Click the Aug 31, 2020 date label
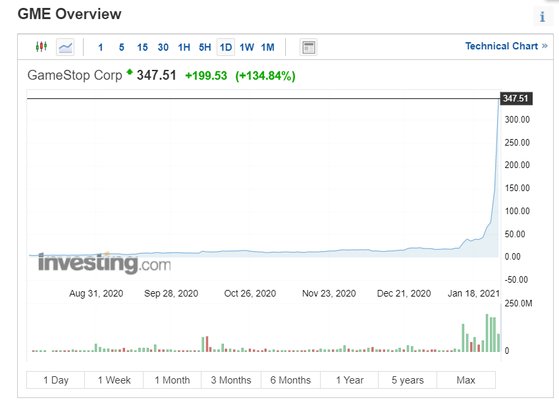The width and height of the screenshot is (559, 400). [x=96, y=293]
